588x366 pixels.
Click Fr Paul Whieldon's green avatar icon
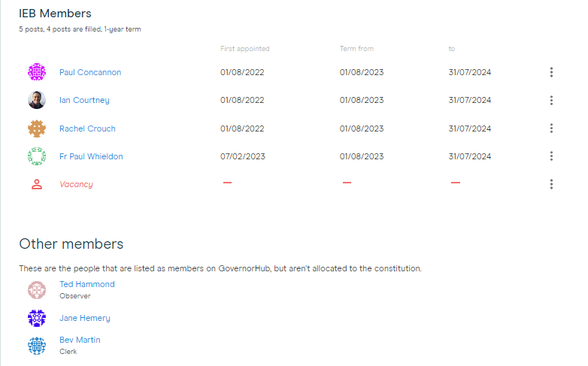pos(37,156)
